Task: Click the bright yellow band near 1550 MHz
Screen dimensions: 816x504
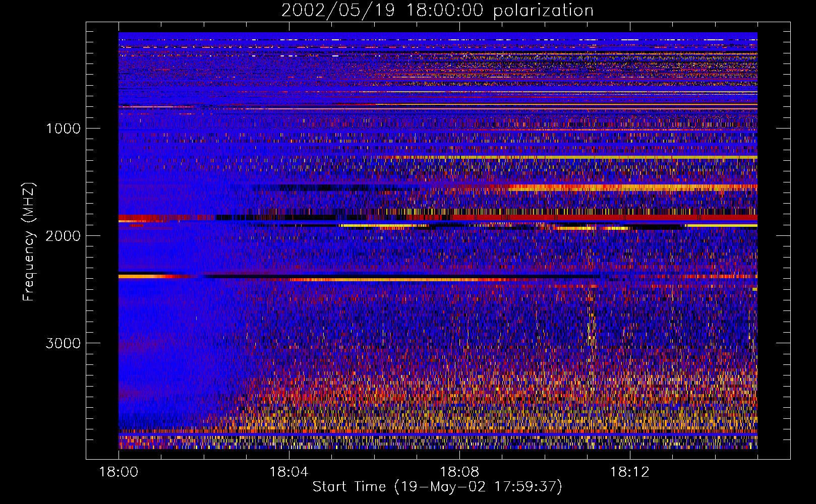Action: (x=633, y=187)
